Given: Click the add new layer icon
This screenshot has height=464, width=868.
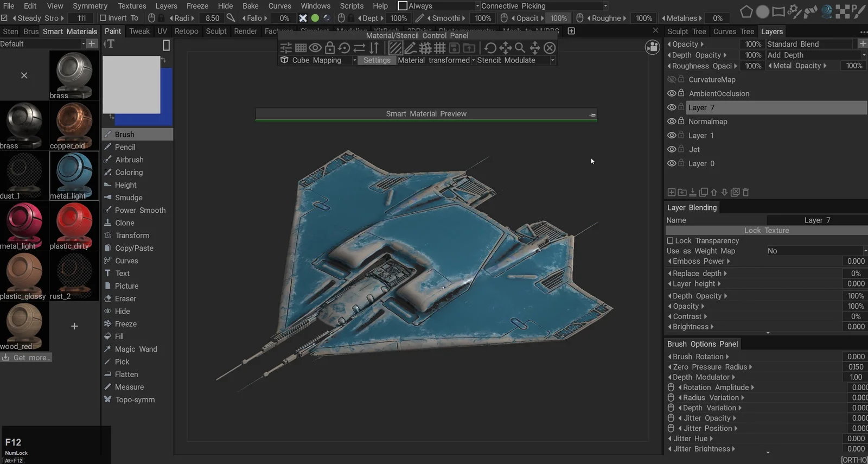Looking at the screenshot, I should coord(672,192).
